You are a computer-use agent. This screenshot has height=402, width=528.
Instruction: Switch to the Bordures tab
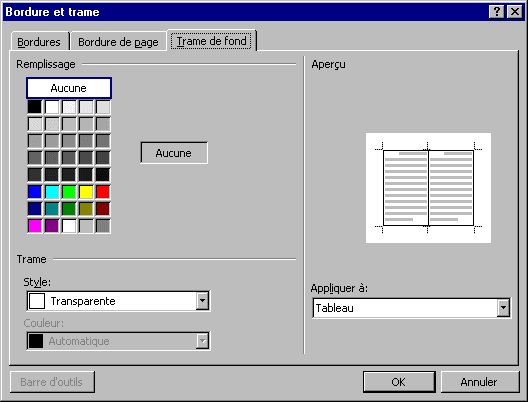pos(39,42)
